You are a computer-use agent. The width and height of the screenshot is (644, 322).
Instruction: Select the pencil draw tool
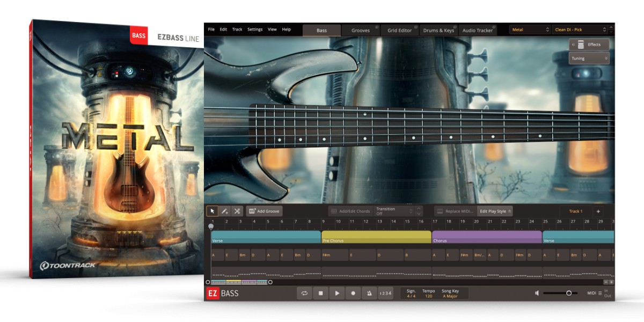pyautogui.click(x=225, y=211)
